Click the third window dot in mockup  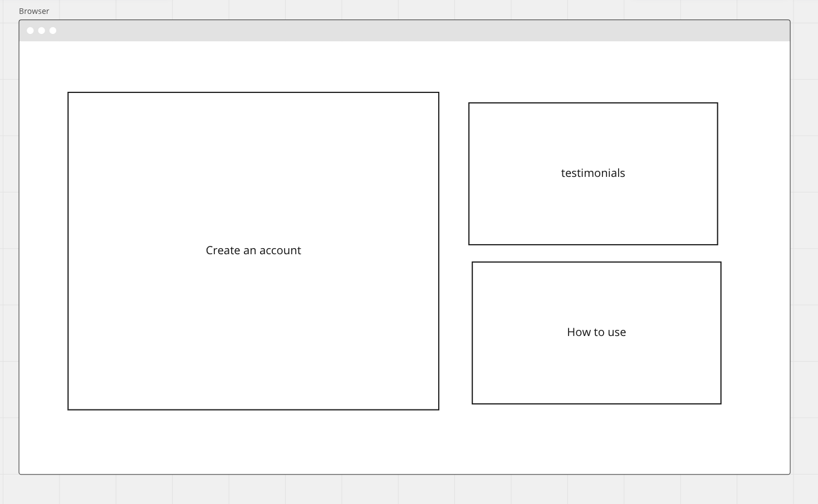pyautogui.click(x=53, y=31)
